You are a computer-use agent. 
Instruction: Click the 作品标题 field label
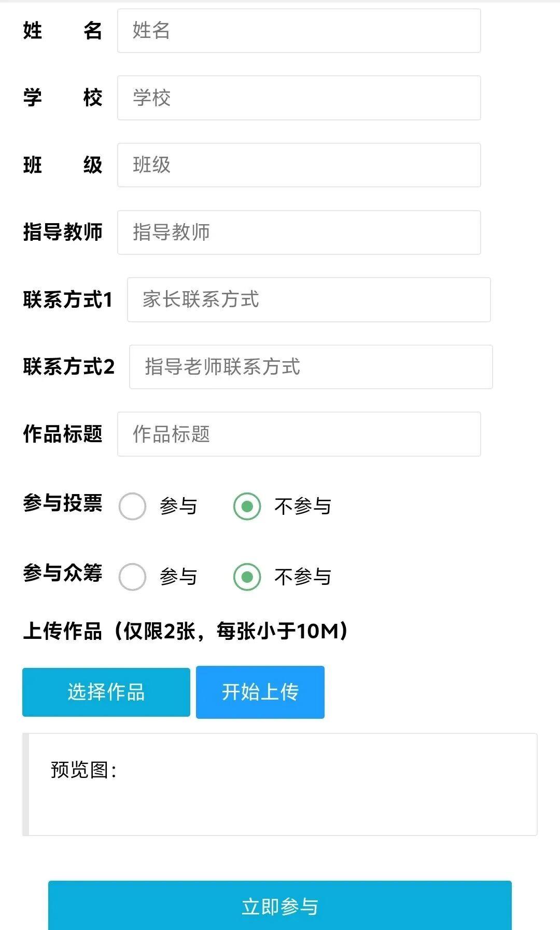63,434
